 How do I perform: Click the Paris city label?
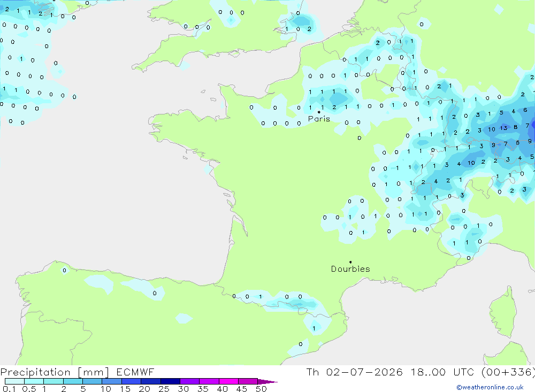(319, 119)
